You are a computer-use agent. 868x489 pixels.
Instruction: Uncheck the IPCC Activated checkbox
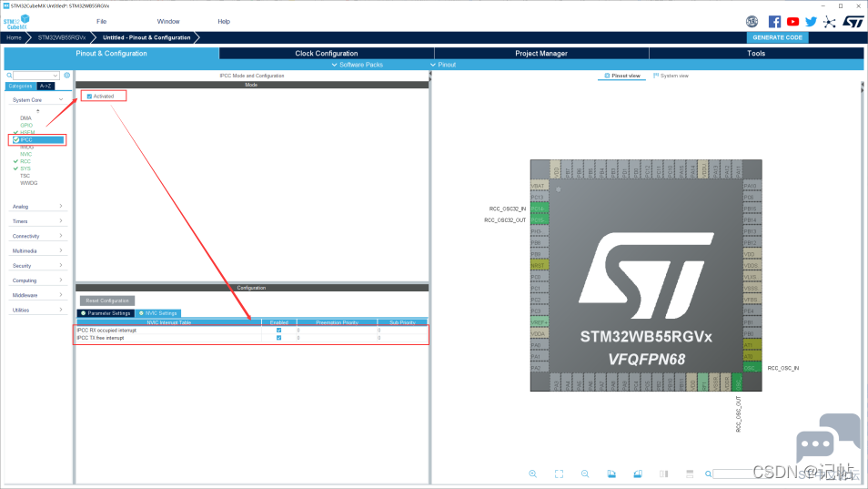click(x=89, y=97)
